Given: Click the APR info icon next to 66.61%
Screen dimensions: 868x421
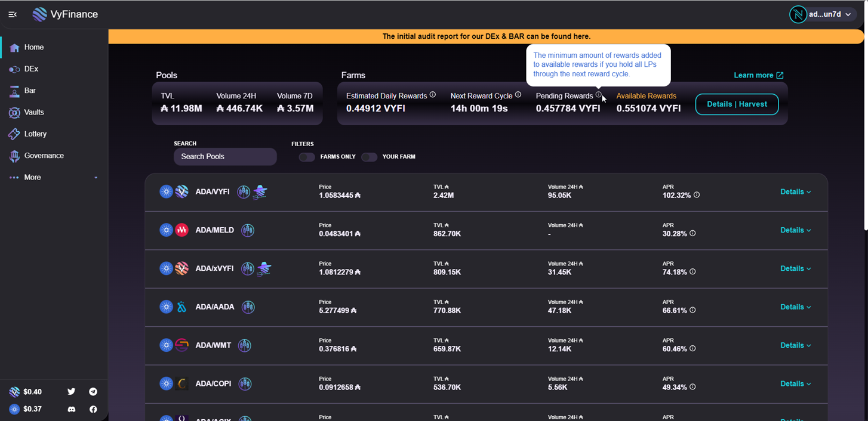Looking at the screenshot, I should 692,310.
